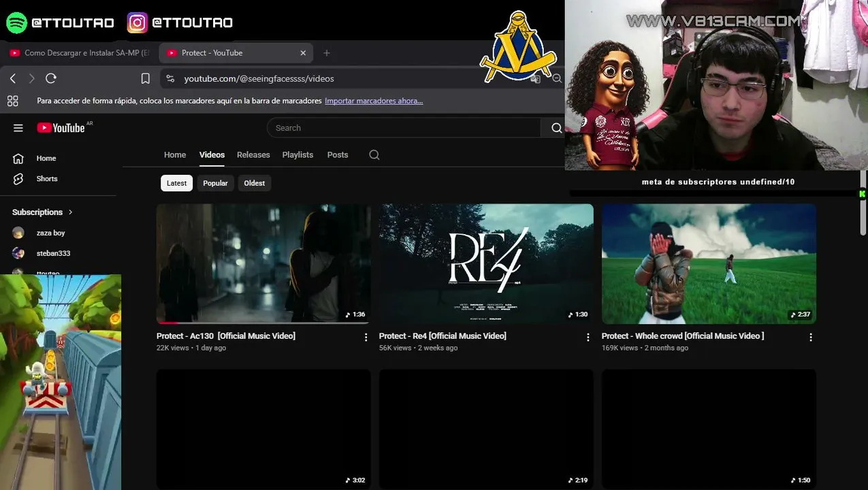Click the channel search magnifier icon

click(374, 154)
